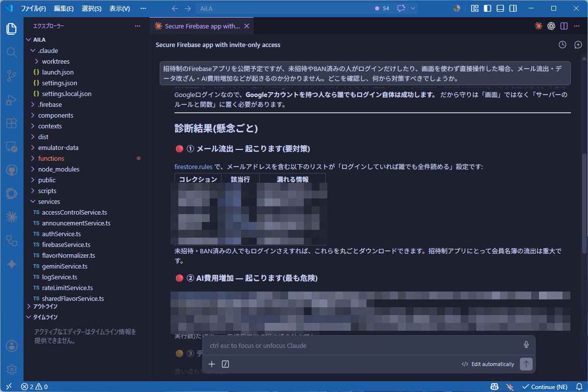
Task: Start a new chat conversation icon
Action: click(x=578, y=45)
